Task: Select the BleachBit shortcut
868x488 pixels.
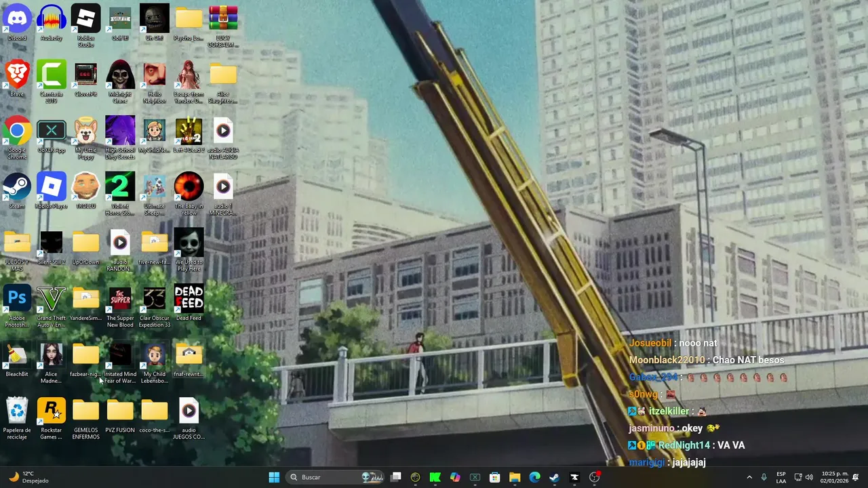Action: pos(17,359)
